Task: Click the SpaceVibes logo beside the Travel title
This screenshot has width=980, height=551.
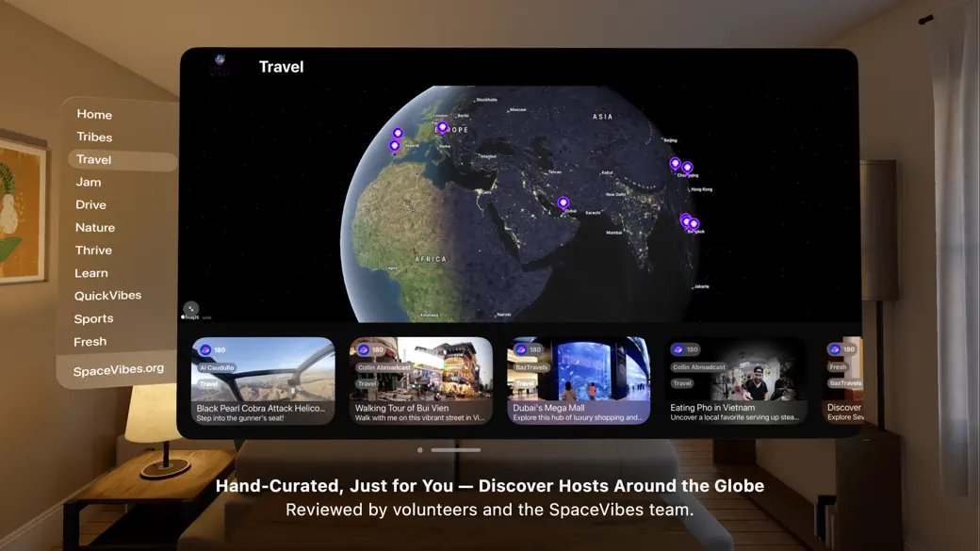Action: 220,65
